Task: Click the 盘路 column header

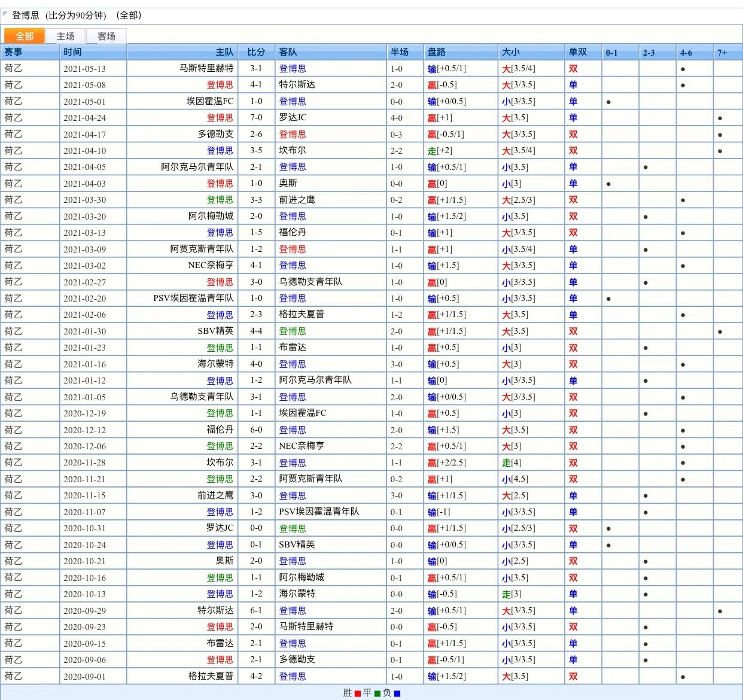Action: coord(437,52)
